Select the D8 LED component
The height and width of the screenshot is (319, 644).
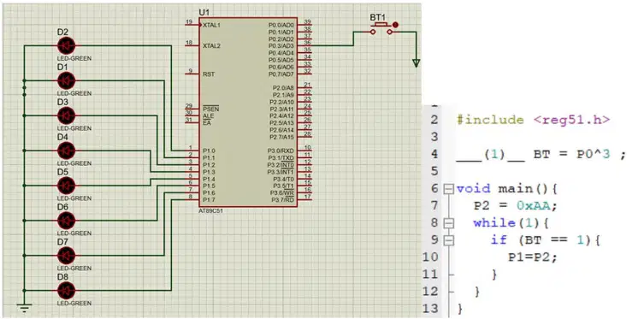[x=66, y=291]
